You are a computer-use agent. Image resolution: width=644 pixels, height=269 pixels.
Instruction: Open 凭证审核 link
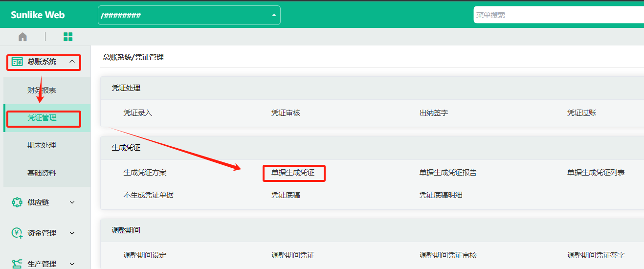click(286, 113)
